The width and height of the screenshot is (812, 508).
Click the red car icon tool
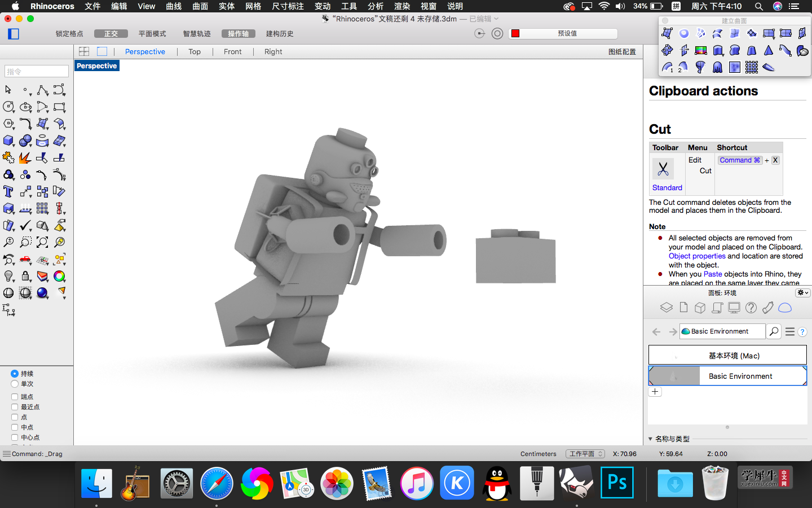(x=25, y=259)
